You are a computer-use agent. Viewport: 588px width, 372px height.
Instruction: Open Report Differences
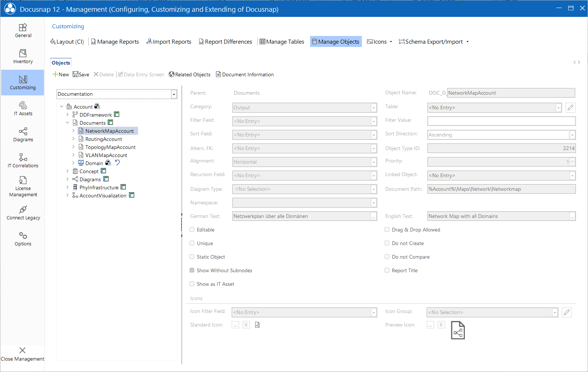point(225,42)
